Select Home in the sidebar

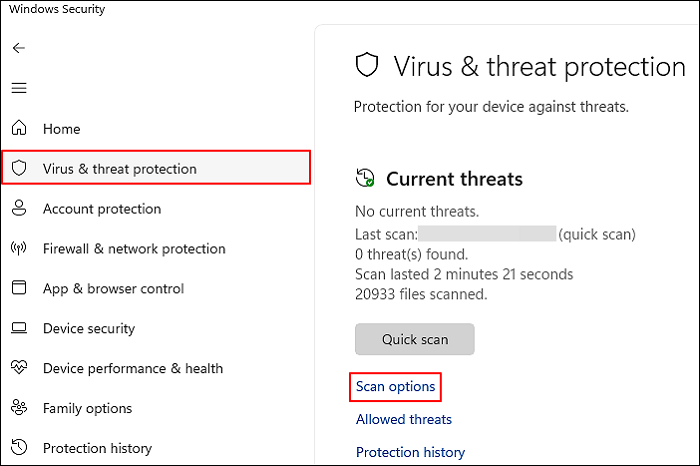pos(61,129)
